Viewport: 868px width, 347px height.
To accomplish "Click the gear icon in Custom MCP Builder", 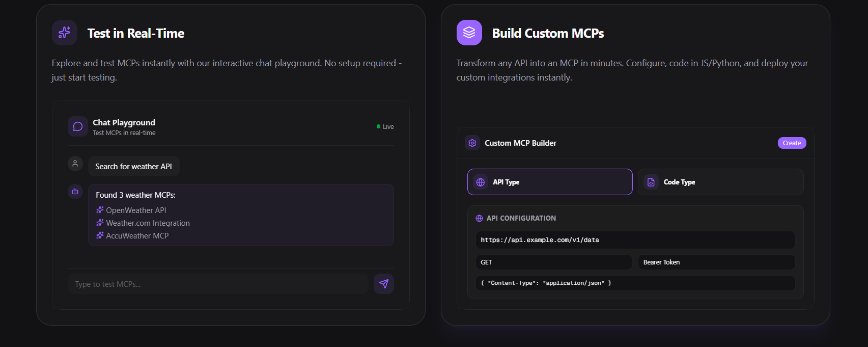I will (472, 143).
